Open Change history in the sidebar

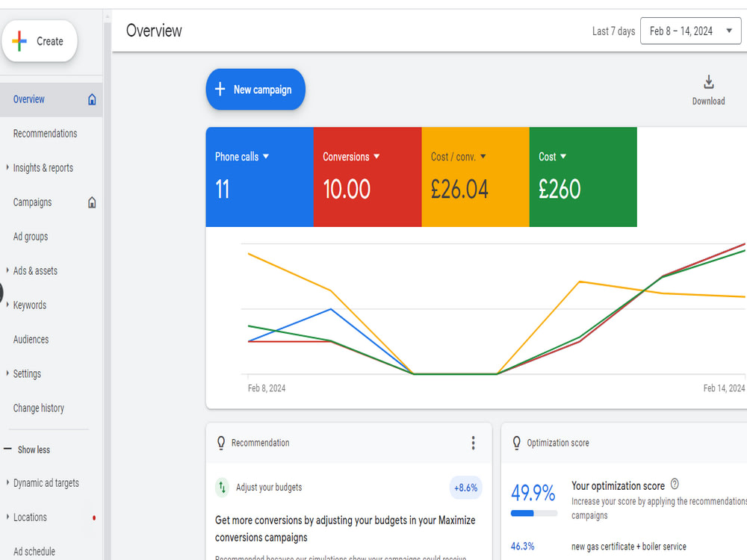39,408
